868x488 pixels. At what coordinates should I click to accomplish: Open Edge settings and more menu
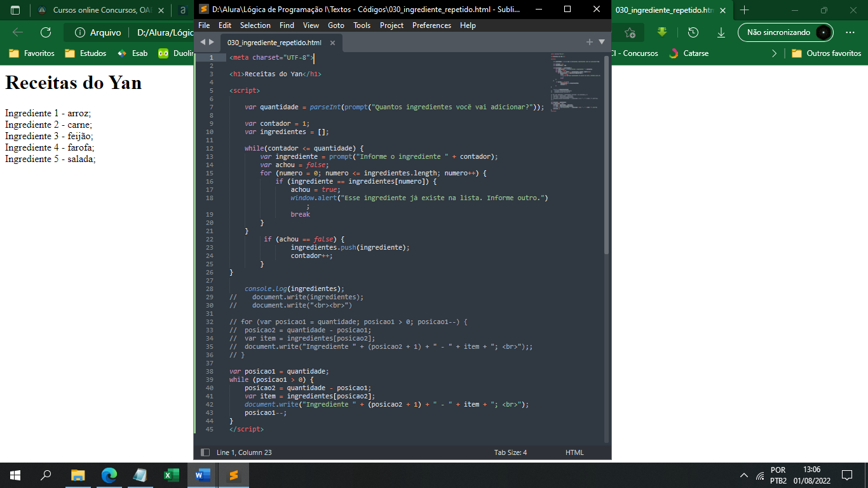click(x=850, y=32)
